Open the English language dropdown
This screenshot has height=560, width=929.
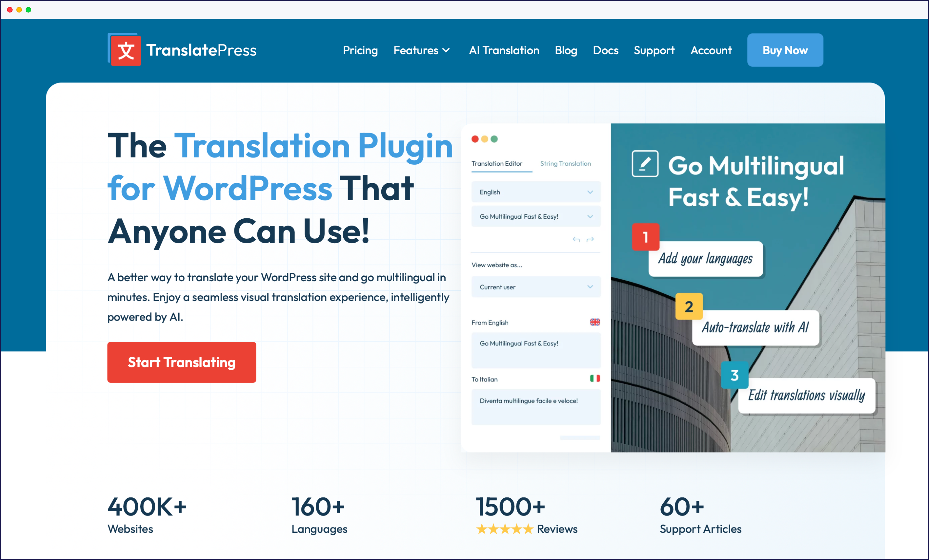pos(536,192)
